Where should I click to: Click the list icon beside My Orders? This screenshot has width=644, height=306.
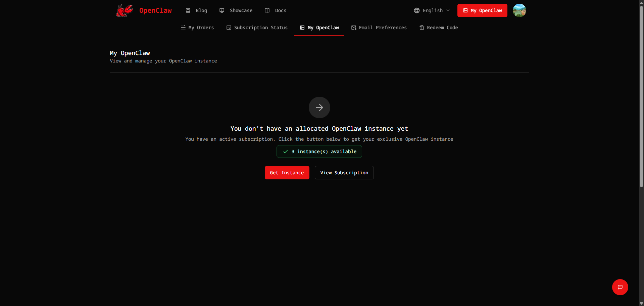click(183, 28)
